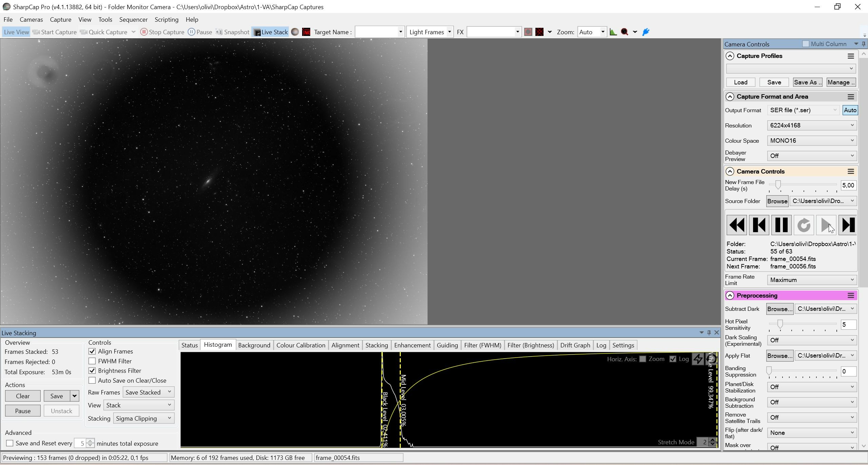Click the Clear button in Actions

tap(23, 396)
